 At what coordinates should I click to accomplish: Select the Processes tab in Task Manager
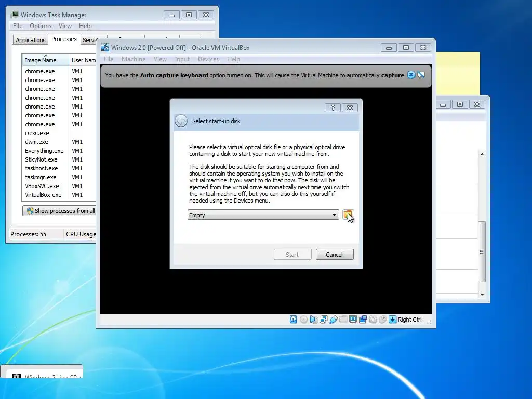pos(64,39)
